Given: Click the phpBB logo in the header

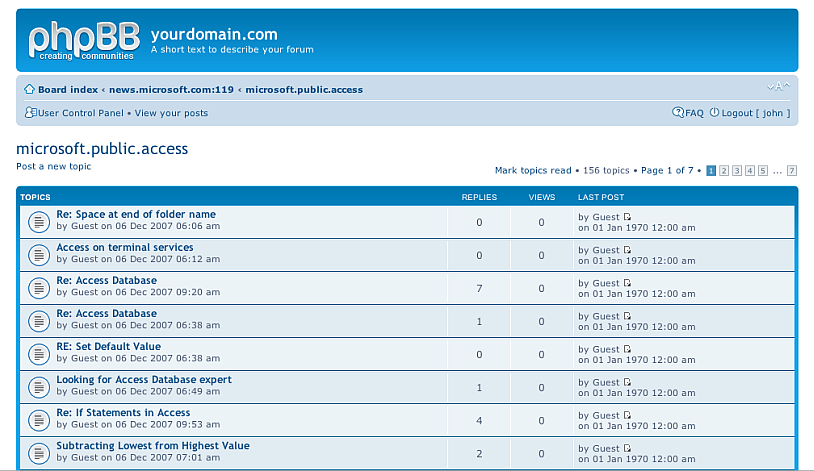Looking at the screenshot, I should (x=83, y=40).
